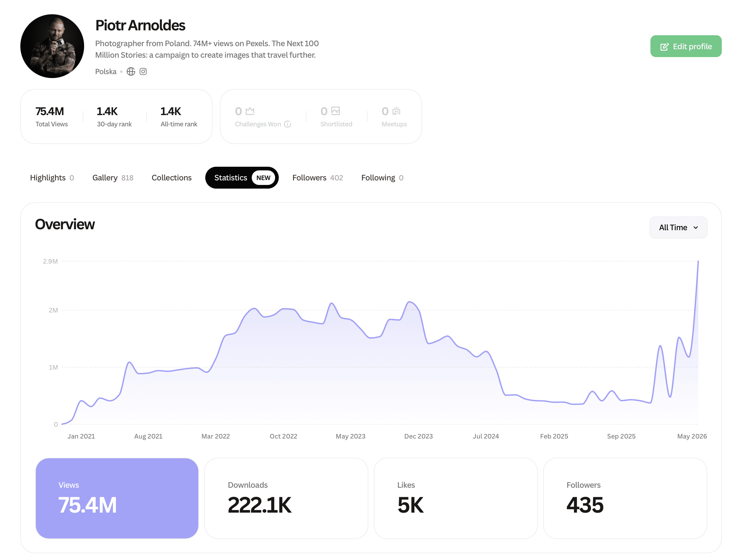
Task: Open the Gallery tab
Action: click(113, 178)
